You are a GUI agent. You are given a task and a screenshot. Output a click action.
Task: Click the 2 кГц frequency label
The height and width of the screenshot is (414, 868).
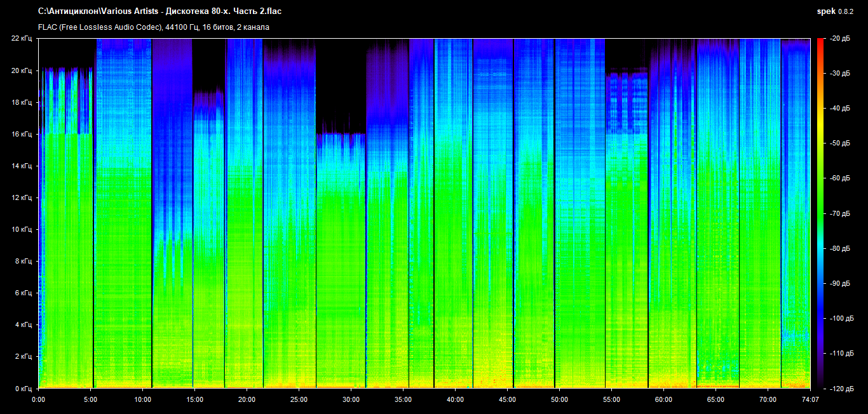[x=24, y=356]
